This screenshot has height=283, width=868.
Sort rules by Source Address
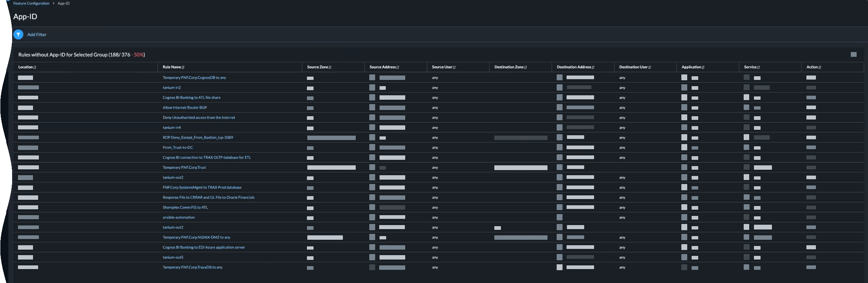[x=398, y=67]
